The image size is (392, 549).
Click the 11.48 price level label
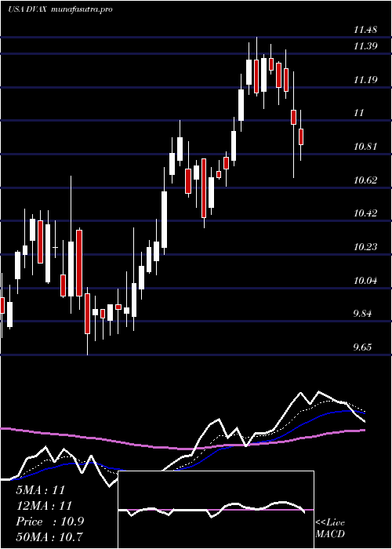365,30
